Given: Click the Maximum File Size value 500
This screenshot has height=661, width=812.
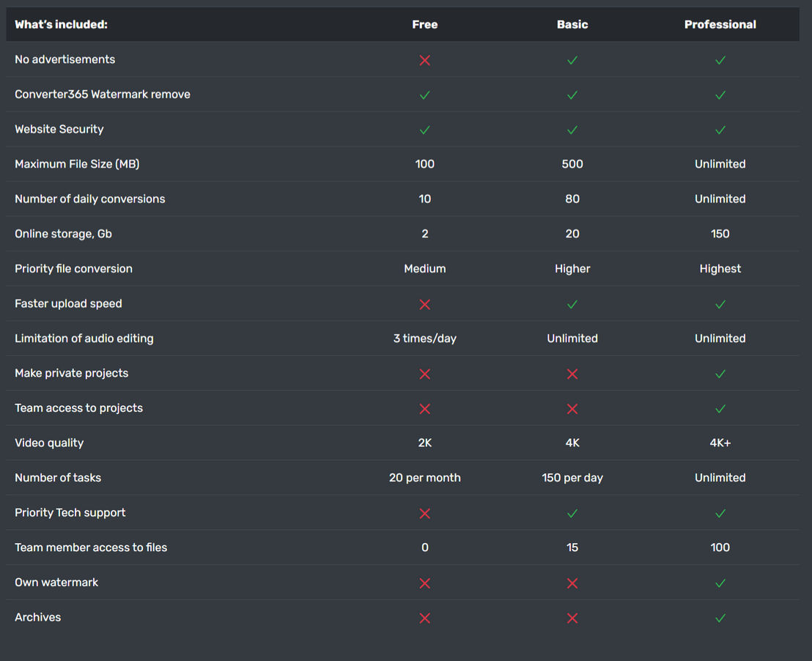Looking at the screenshot, I should point(572,164).
